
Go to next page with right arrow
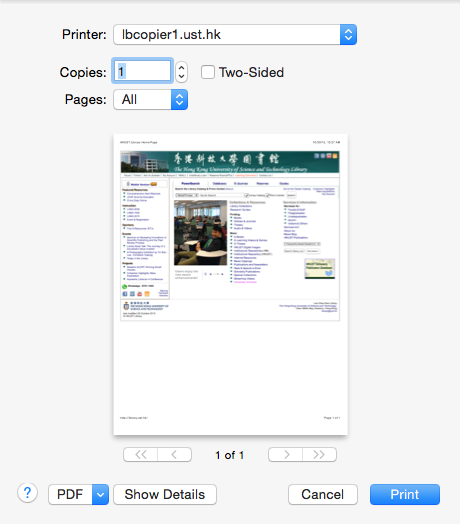(285, 454)
